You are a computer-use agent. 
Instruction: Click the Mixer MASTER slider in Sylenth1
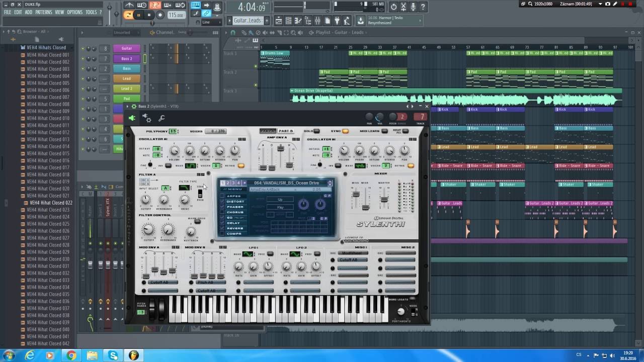[x=384, y=200]
